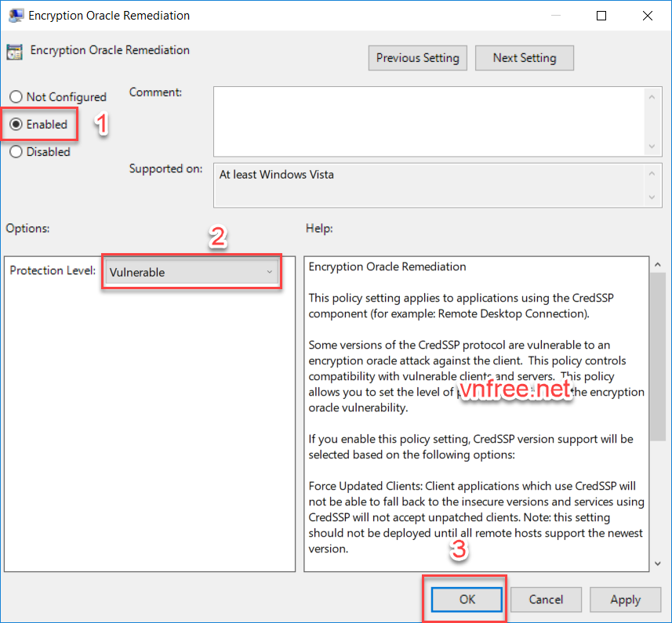This screenshot has width=672, height=623.
Task: Click the Help panel scrollbar thumb
Action: click(x=658, y=353)
